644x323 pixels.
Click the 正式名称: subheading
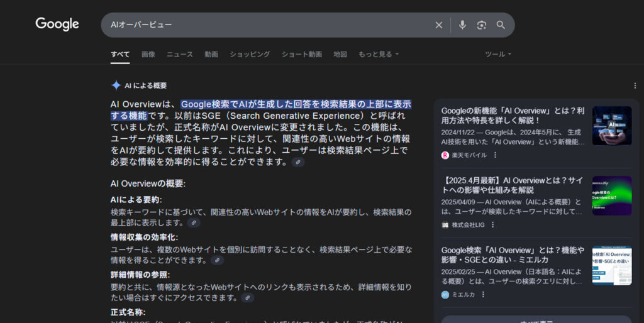128,312
